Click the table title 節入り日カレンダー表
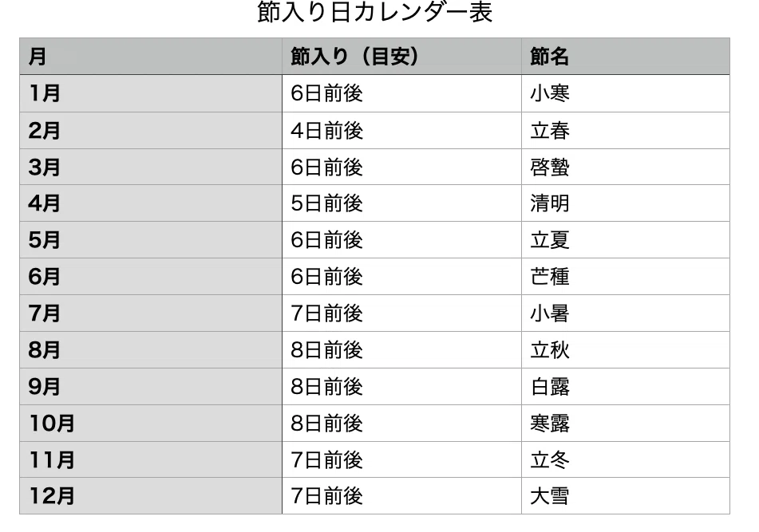 374,13
